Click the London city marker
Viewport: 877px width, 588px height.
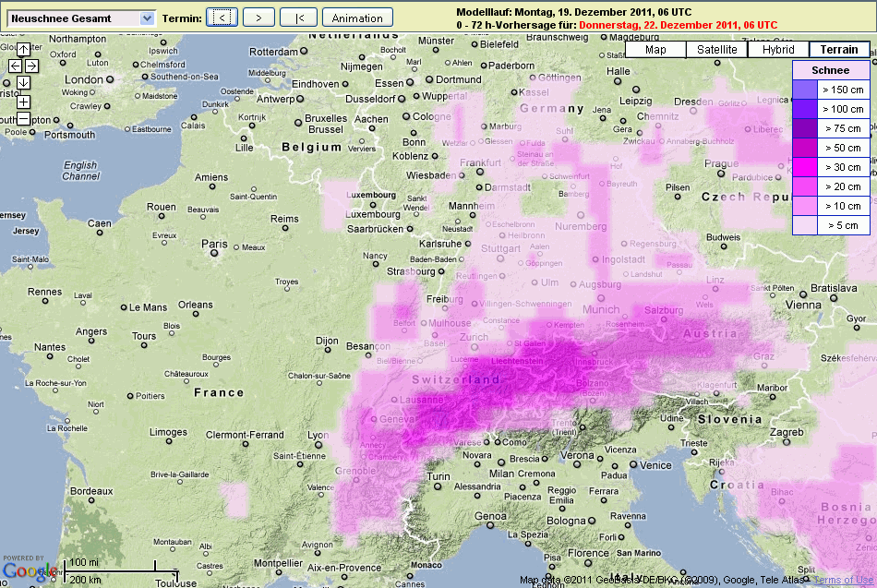click(x=110, y=79)
